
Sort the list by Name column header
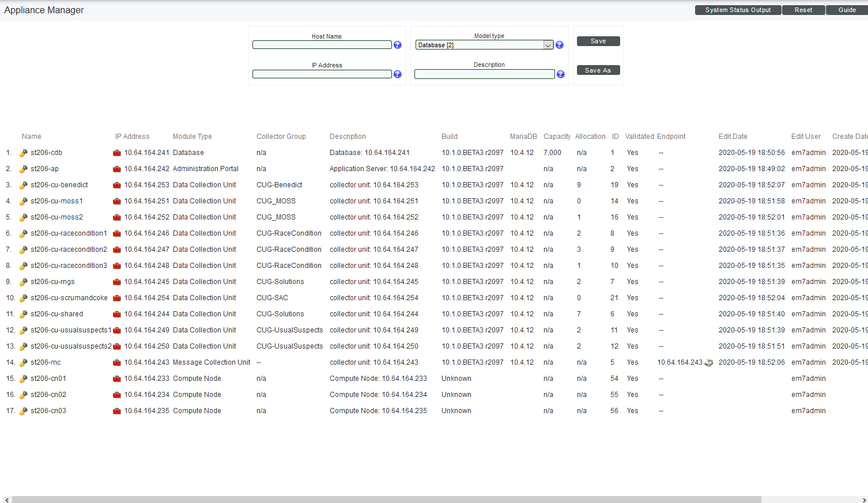32,137
